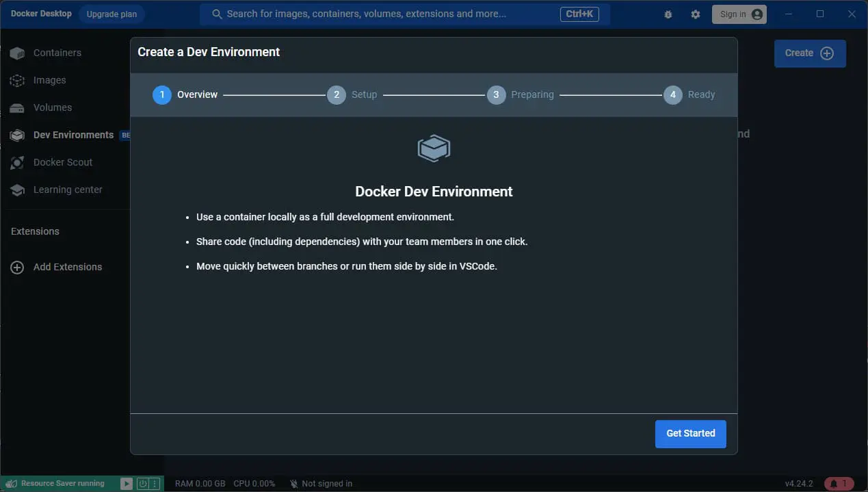
Task: Select step 1 Overview
Action: (x=185, y=94)
